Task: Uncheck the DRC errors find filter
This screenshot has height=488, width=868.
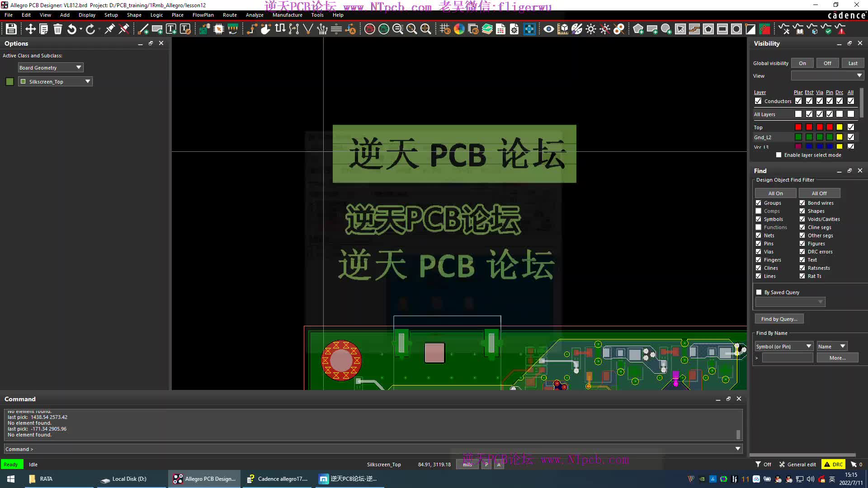Action: [802, 252]
